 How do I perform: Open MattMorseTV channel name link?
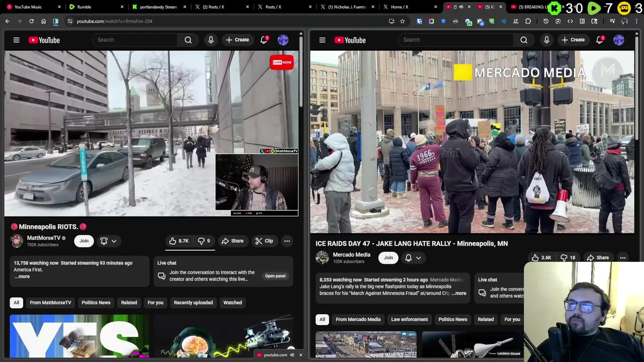coord(43,238)
